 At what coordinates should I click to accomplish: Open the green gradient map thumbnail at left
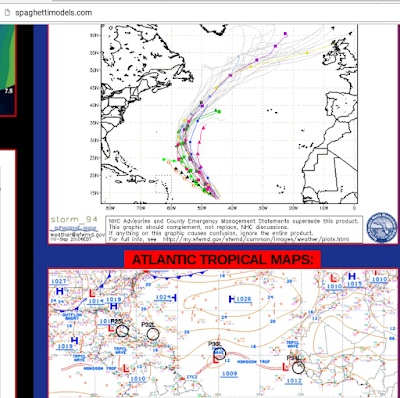(x=8, y=70)
